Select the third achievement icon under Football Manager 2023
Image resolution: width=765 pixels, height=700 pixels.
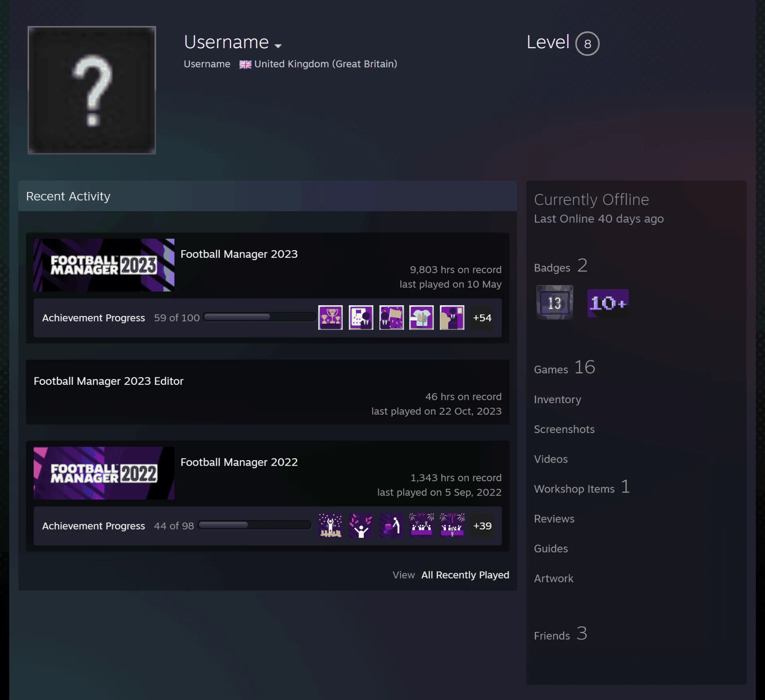(391, 318)
